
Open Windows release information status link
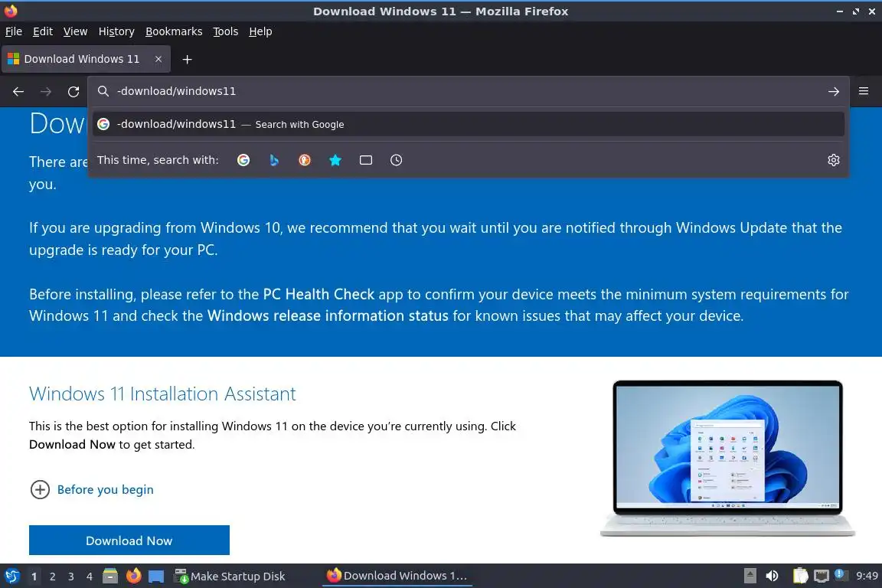pos(328,315)
